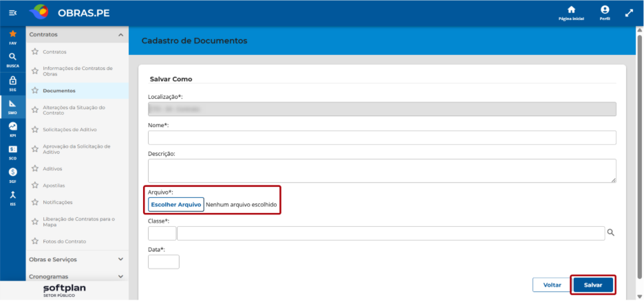Toggle favorite star for Notificações
Viewport: 644px width, 301px height.
[x=35, y=202]
